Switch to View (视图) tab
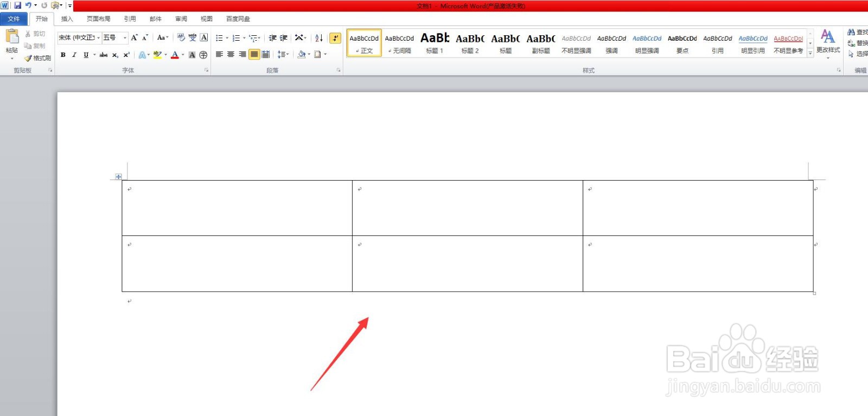868x416 pixels. 206,19
